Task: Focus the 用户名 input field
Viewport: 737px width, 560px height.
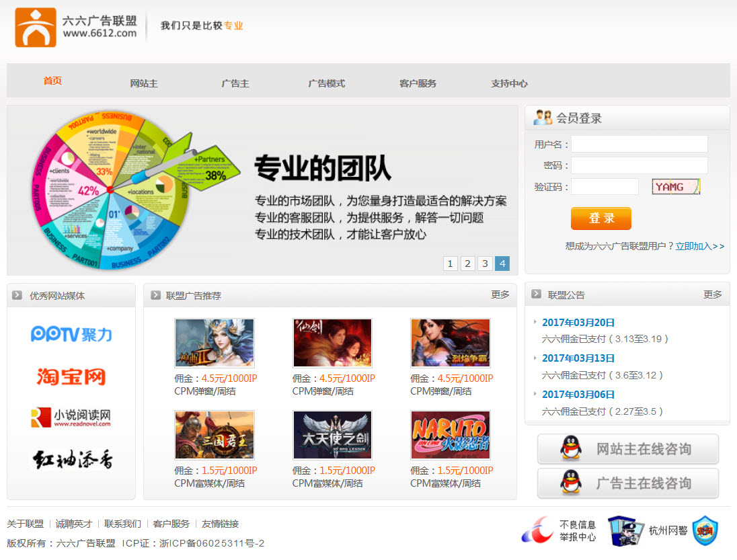Action: click(639, 144)
